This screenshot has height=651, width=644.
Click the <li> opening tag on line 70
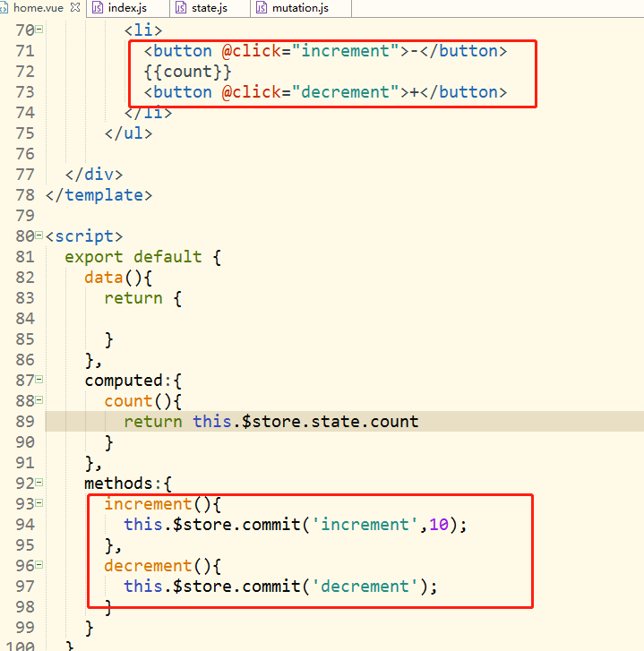tap(143, 30)
